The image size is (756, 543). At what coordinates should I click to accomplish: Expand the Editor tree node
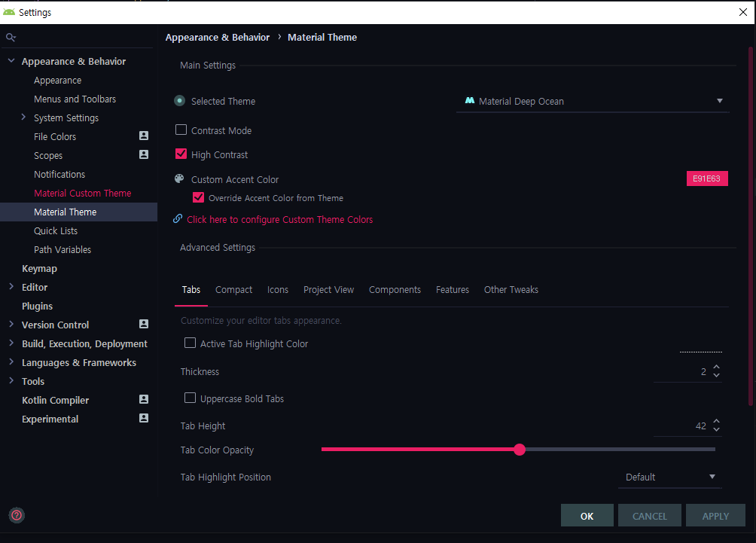[x=11, y=286]
